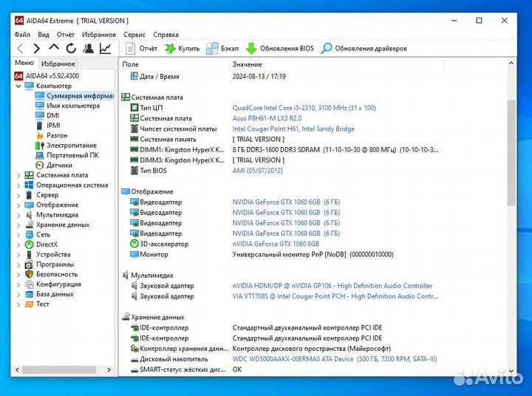Viewport: 532px width, 396px height.
Task: Expand the Операционная система node
Action: 18,185
